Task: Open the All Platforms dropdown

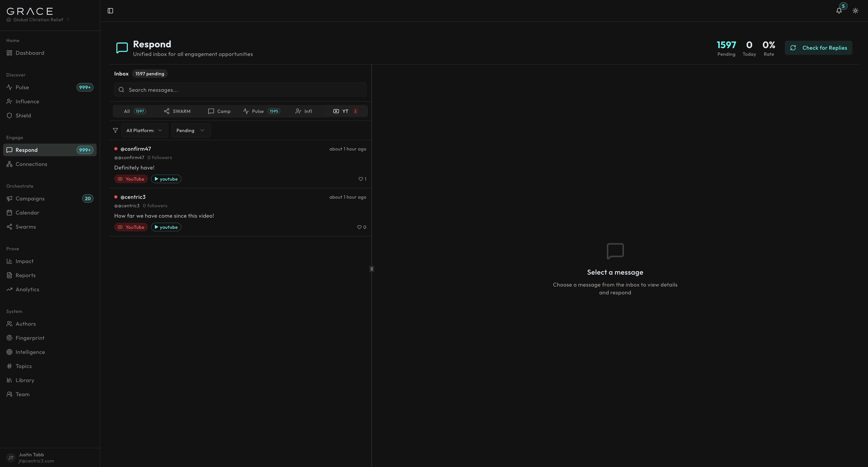Action: [144, 130]
